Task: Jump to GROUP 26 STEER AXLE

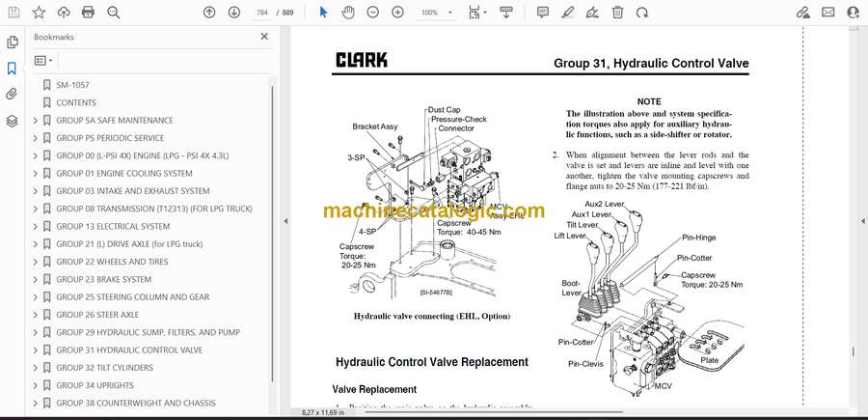Action: coord(97,315)
